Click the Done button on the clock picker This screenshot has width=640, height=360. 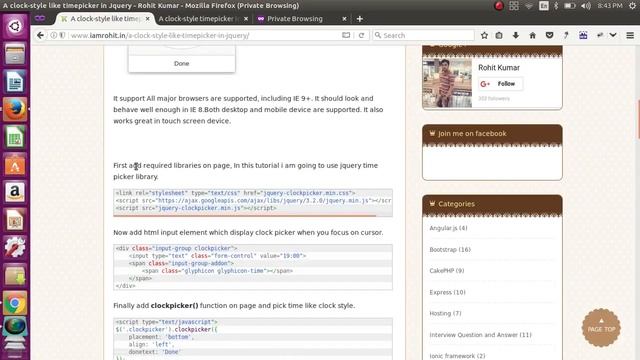coord(182,64)
